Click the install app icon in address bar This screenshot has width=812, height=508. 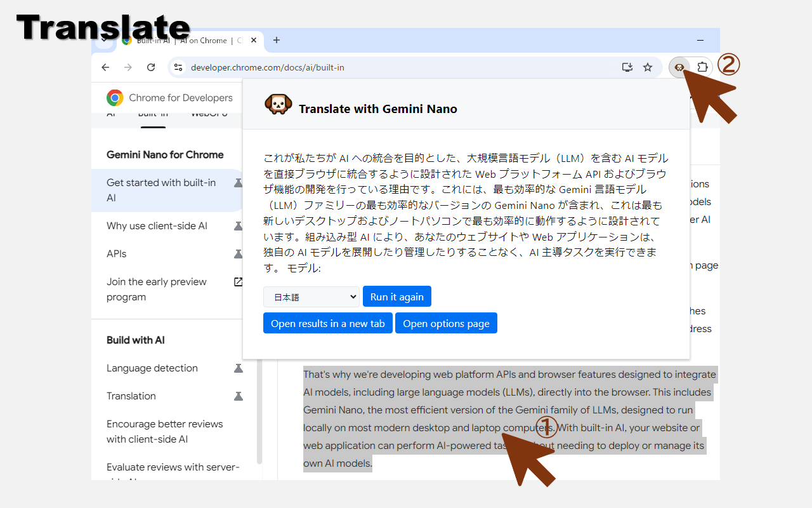627,67
